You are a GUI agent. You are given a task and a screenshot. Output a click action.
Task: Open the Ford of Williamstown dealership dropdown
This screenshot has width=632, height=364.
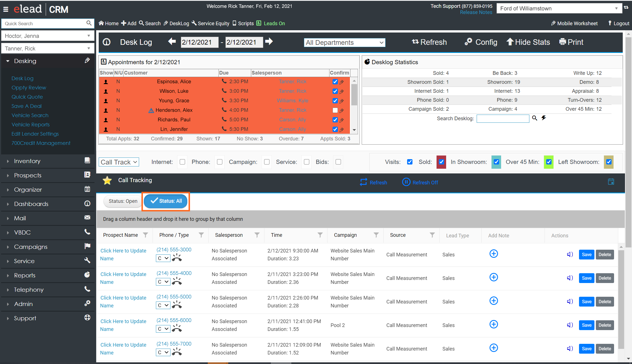click(x=559, y=8)
